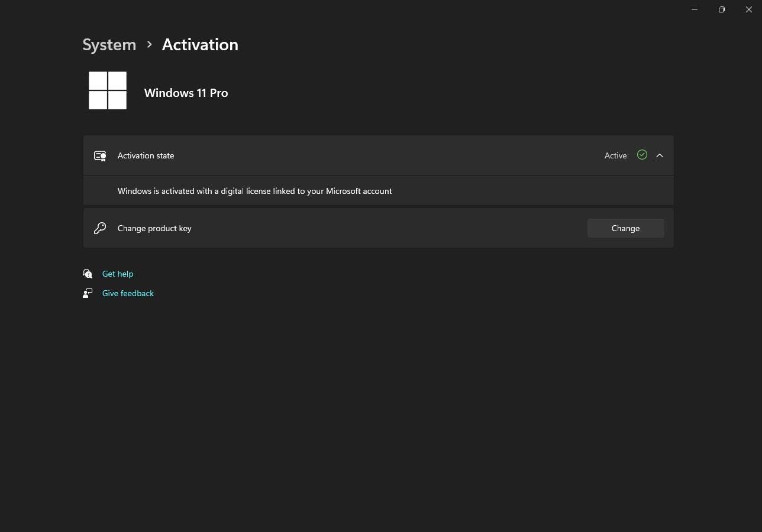Click the Windows 11 Pro edition label
Image resolution: width=762 pixels, height=532 pixels.
pos(186,93)
